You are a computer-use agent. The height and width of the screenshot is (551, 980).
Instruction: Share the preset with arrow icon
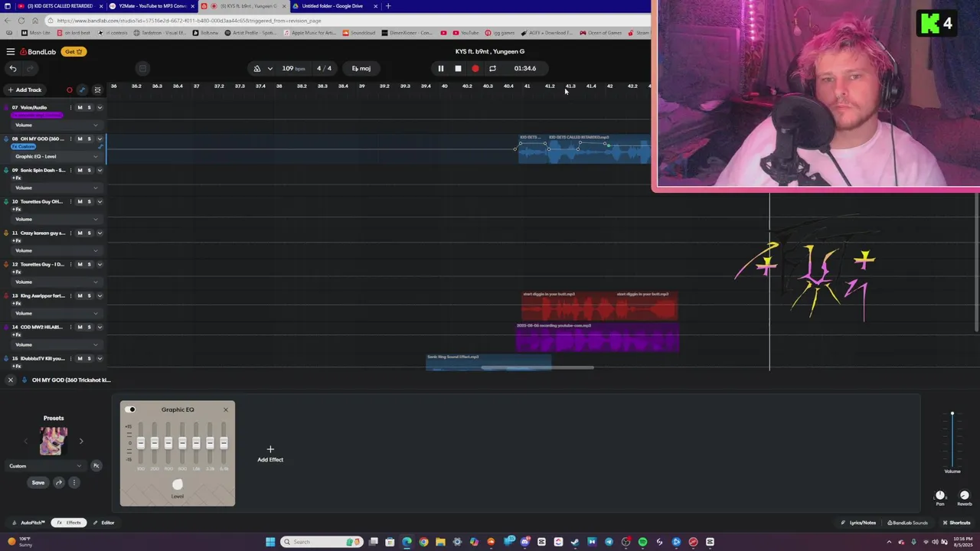coord(58,482)
